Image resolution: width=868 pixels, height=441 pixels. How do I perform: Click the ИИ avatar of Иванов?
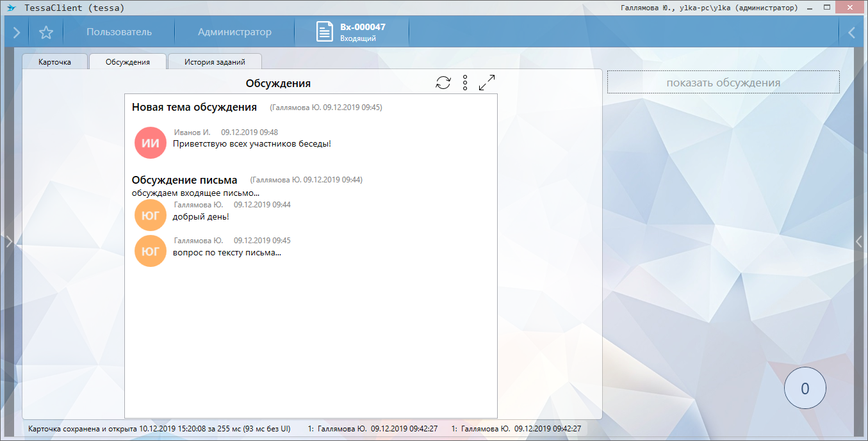pos(151,143)
